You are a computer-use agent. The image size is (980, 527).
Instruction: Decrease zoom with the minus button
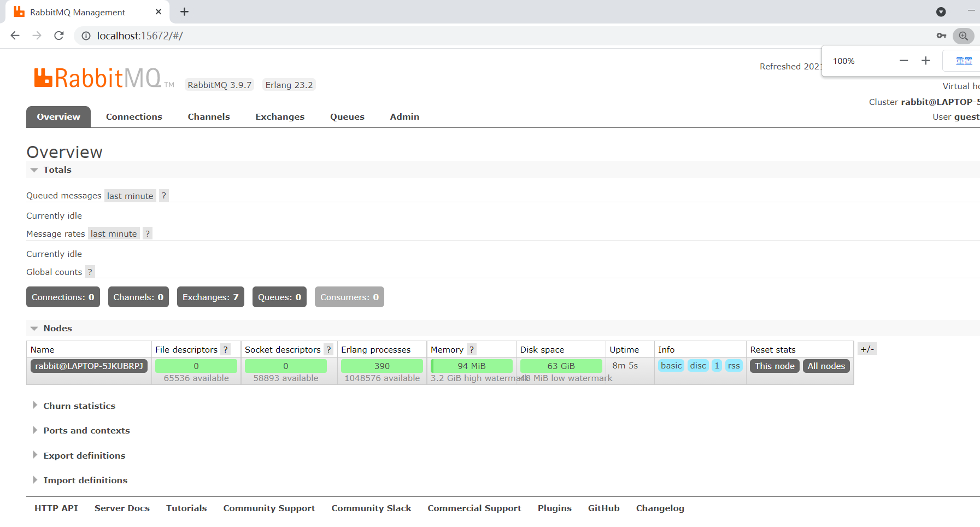(x=903, y=61)
